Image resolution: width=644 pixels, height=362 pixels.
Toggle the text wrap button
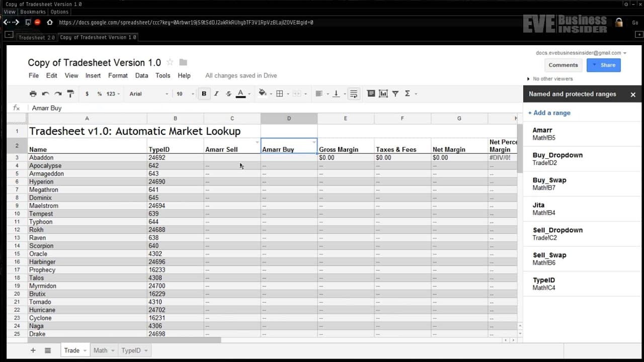pyautogui.click(x=354, y=94)
